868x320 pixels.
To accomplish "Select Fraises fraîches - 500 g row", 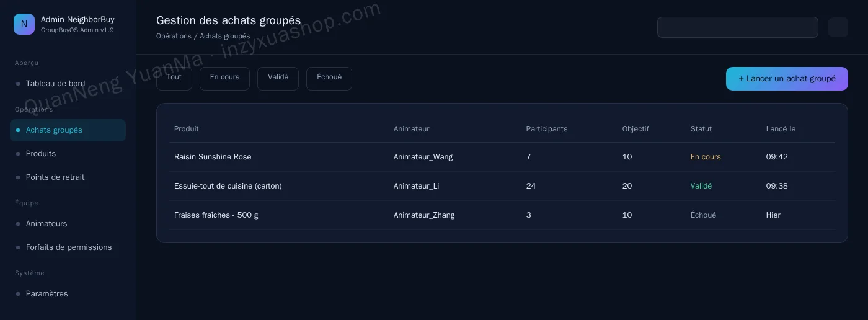I will [502, 215].
